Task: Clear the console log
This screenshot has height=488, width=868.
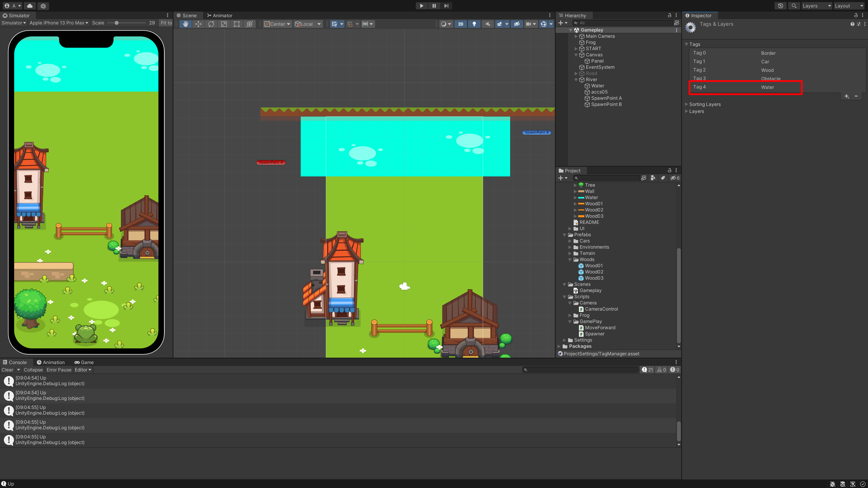Action: point(7,370)
